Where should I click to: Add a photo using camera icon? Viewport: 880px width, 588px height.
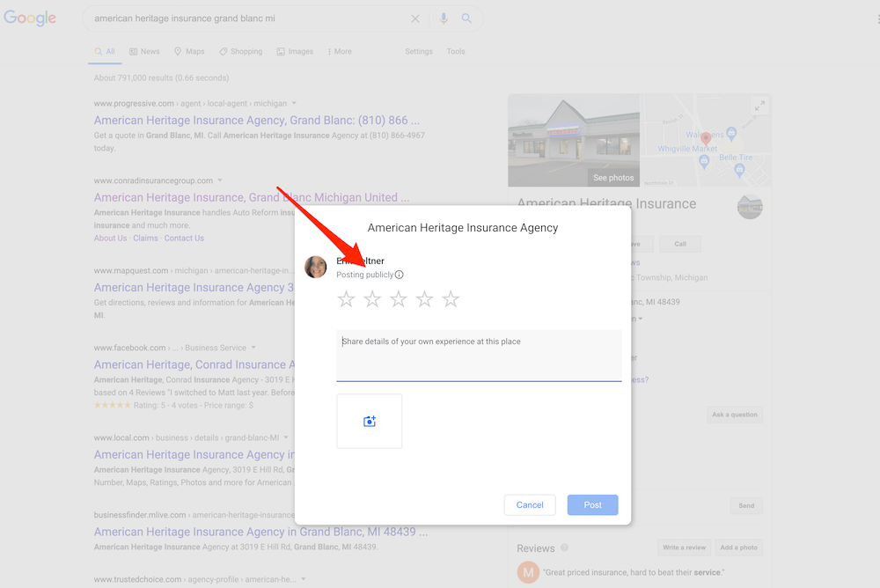pos(370,422)
